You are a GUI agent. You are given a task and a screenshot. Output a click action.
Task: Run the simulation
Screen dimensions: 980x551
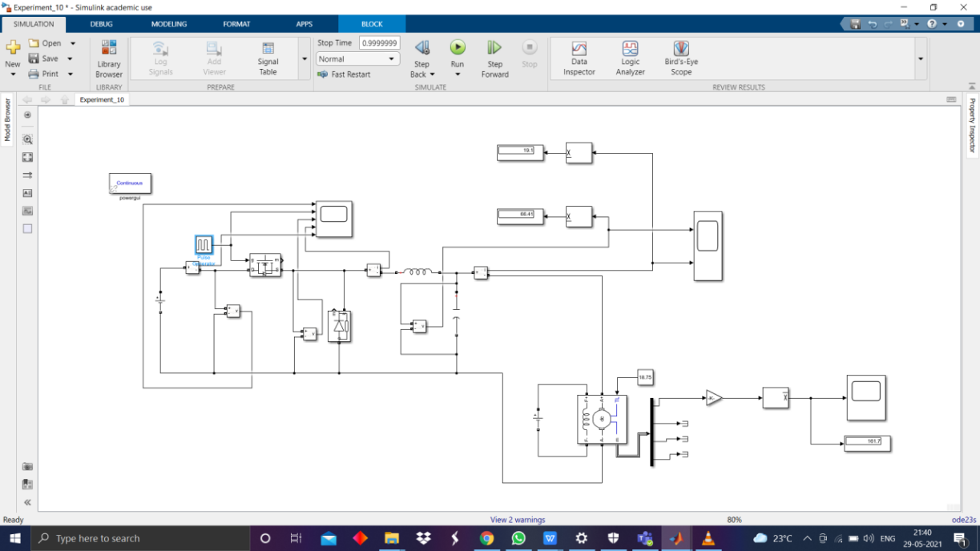pos(457,48)
